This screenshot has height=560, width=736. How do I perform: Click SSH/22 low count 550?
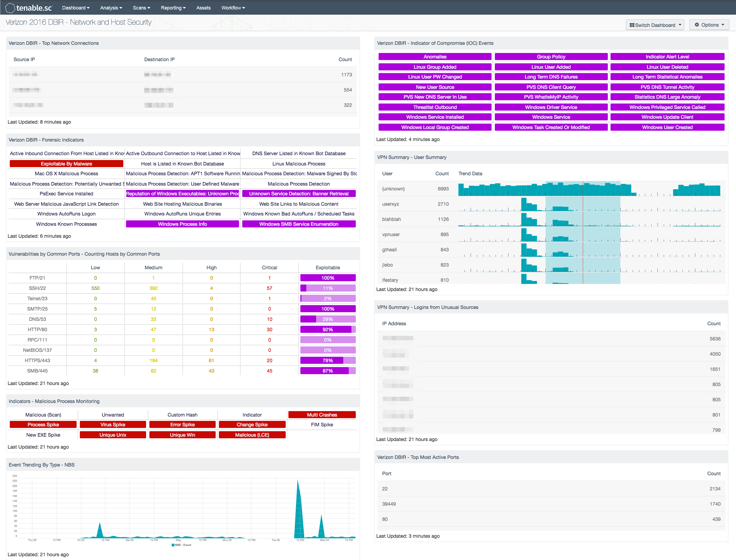click(95, 288)
